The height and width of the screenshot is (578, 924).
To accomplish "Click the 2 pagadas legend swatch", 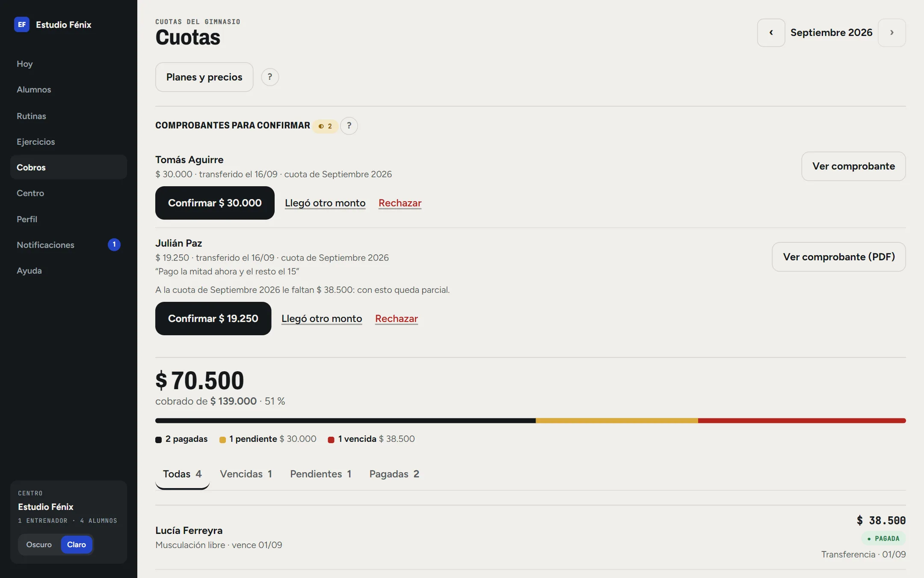I will tap(158, 440).
